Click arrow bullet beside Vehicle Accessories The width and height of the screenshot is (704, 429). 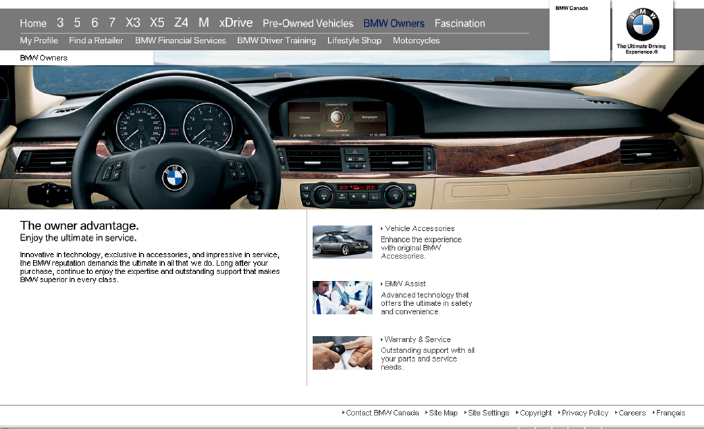pyautogui.click(x=382, y=229)
